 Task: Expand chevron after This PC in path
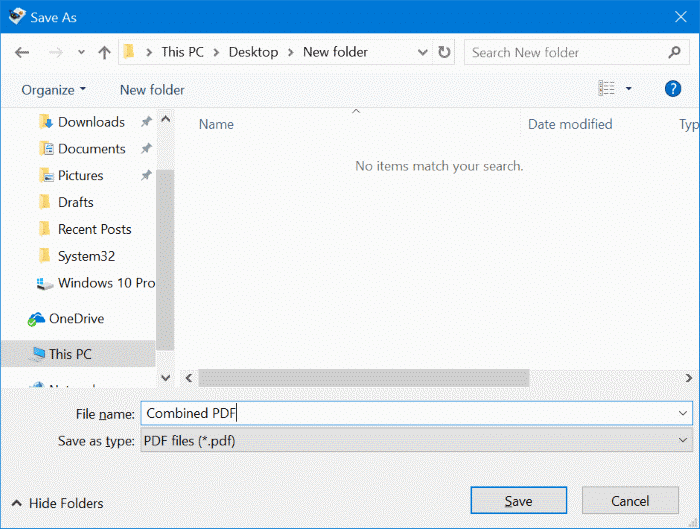pyautogui.click(x=217, y=53)
